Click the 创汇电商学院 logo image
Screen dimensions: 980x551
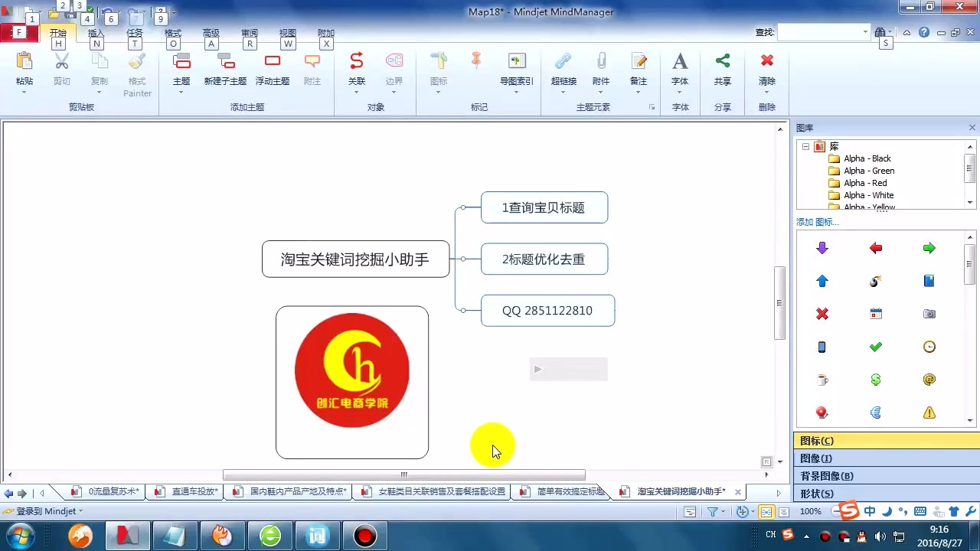(x=352, y=370)
